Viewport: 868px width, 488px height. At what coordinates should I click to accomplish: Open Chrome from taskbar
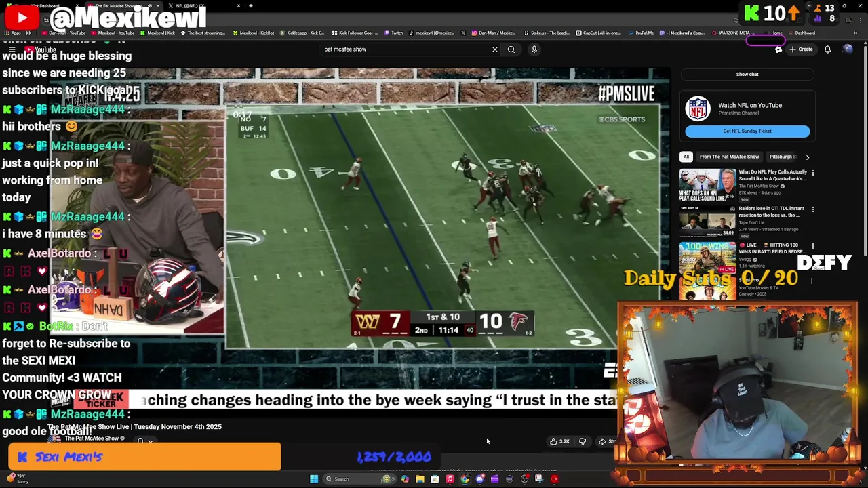tap(465, 479)
